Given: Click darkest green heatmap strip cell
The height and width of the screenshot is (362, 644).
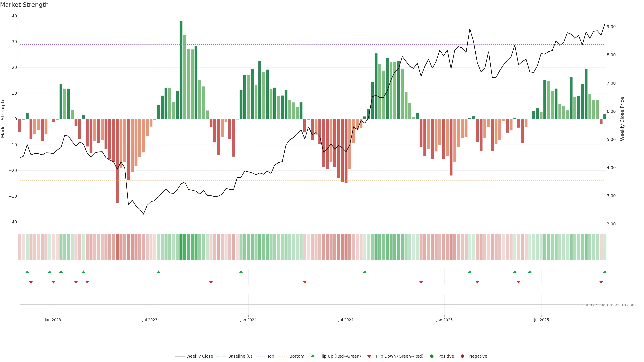Looking at the screenshot, I should tap(181, 247).
